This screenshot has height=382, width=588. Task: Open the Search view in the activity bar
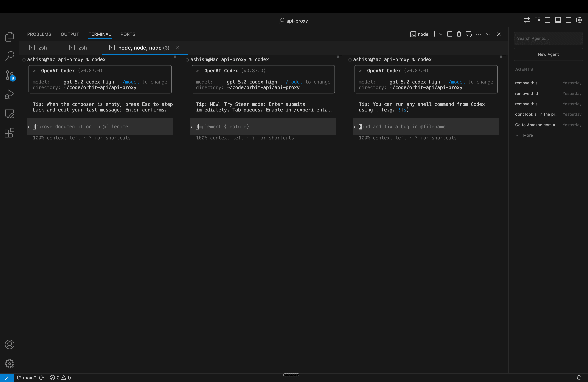coord(9,56)
